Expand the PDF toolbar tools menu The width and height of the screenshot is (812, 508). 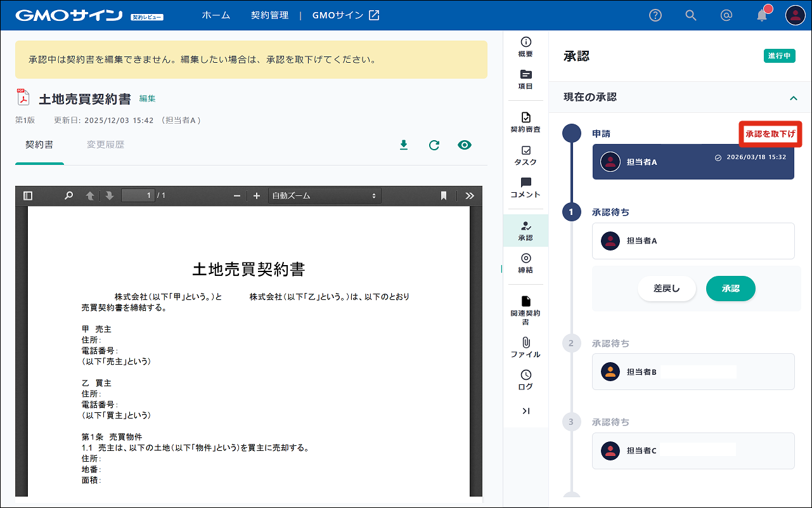tap(470, 196)
